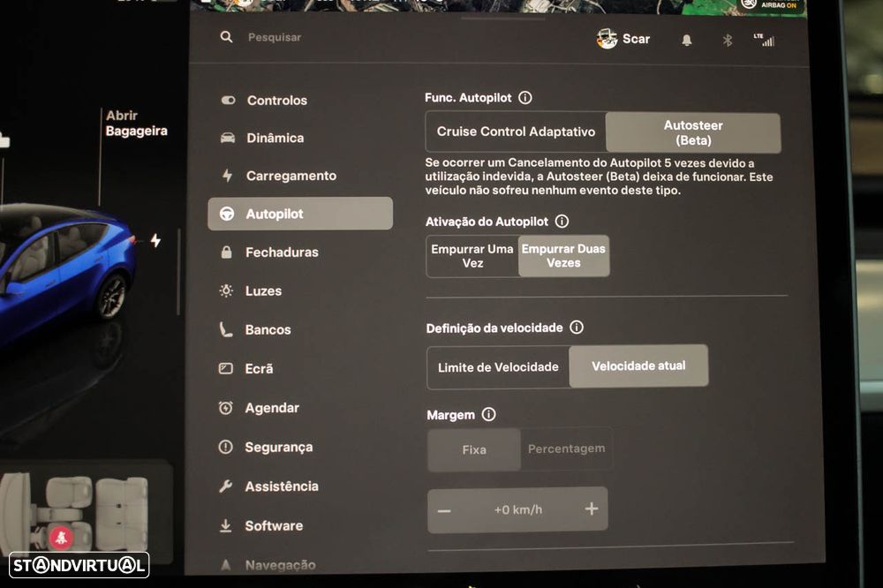Choose Empurrar Duas Vezes activation
883x588 pixels.
pyautogui.click(x=563, y=256)
